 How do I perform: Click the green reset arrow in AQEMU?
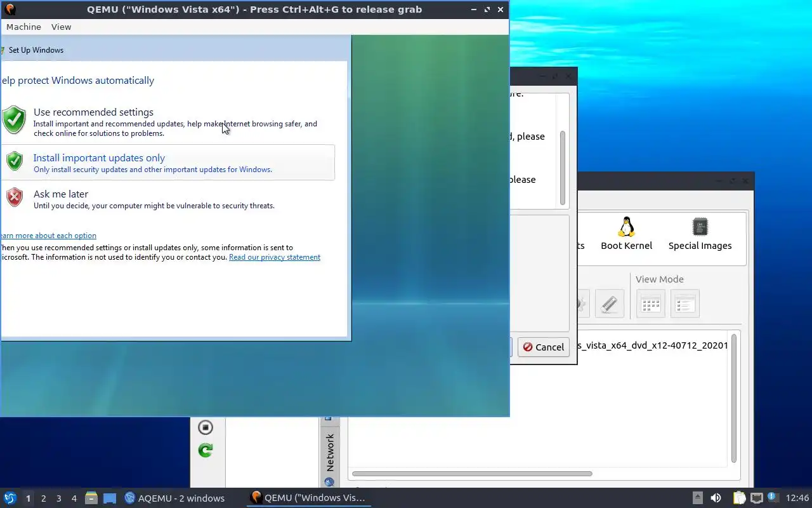[205, 450]
